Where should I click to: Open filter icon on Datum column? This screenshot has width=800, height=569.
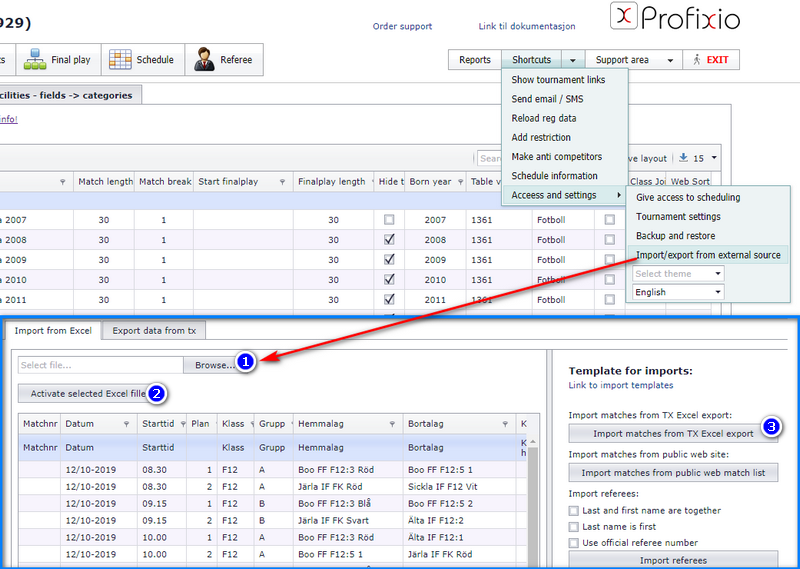point(127,424)
